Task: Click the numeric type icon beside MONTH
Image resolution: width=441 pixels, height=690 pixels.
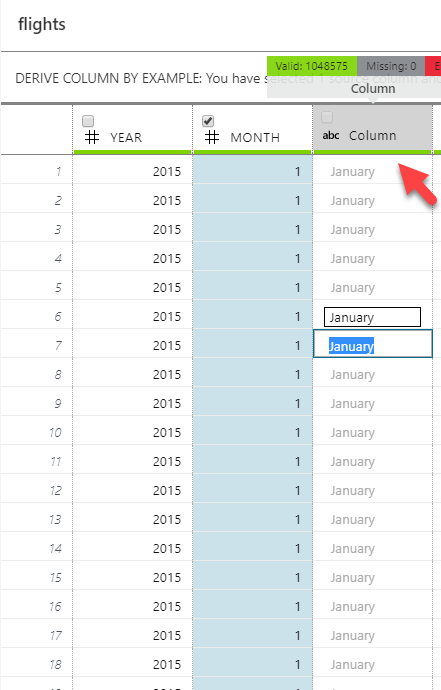Action: 212,137
